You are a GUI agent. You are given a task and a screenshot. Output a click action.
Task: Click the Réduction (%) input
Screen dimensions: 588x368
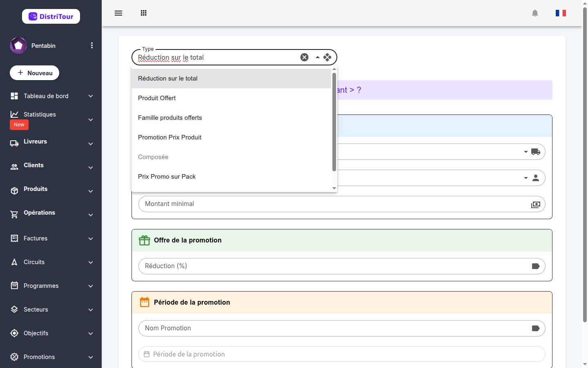pyautogui.click(x=342, y=266)
